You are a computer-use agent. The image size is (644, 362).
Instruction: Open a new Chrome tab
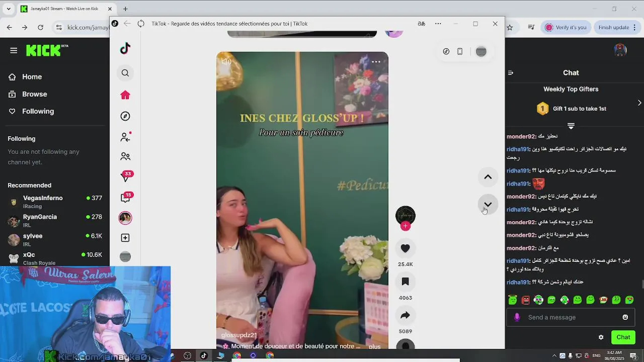[125, 9]
